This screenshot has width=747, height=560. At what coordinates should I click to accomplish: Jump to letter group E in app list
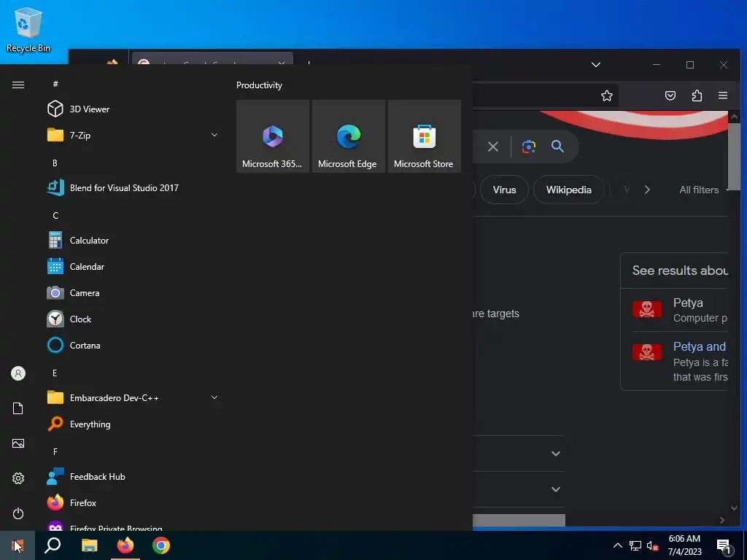[x=55, y=373]
